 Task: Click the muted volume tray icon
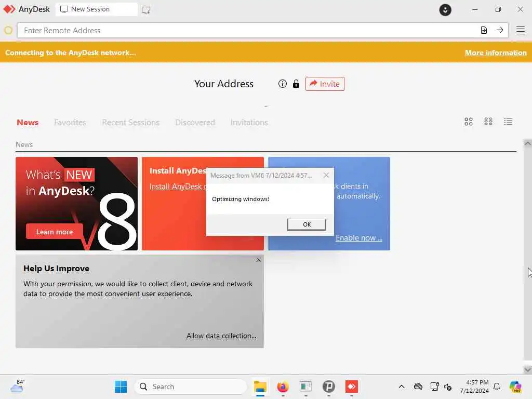coord(448,387)
